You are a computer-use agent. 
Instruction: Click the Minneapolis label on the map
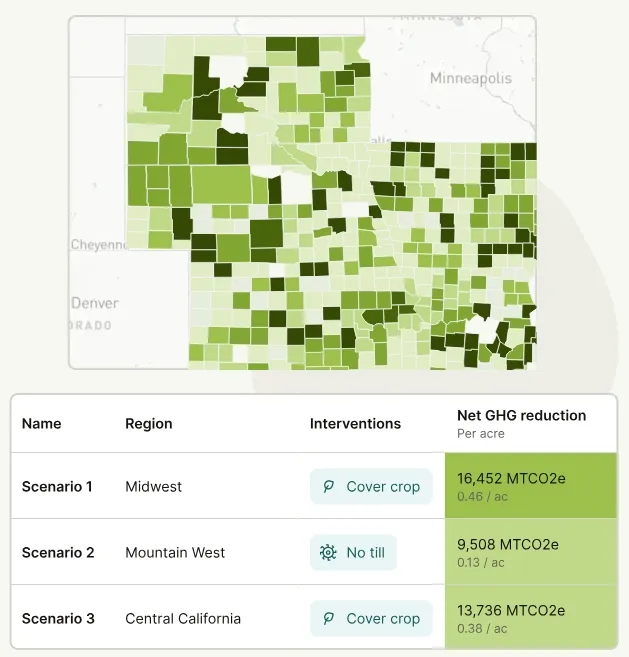pos(470,78)
